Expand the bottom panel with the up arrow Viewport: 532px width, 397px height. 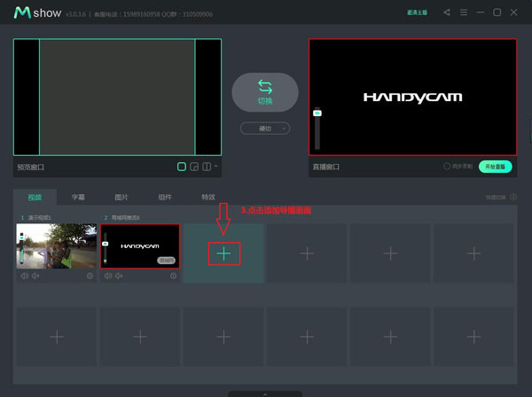point(265,394)
